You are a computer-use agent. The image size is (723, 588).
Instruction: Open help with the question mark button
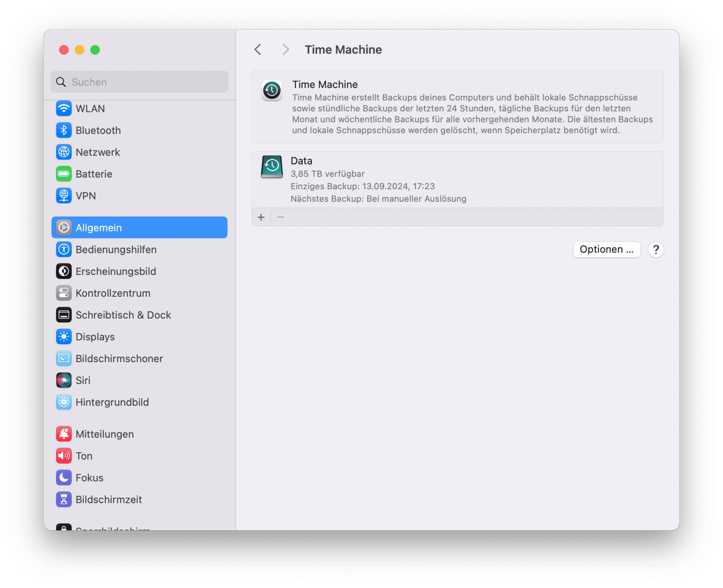[x=656, y=250]
